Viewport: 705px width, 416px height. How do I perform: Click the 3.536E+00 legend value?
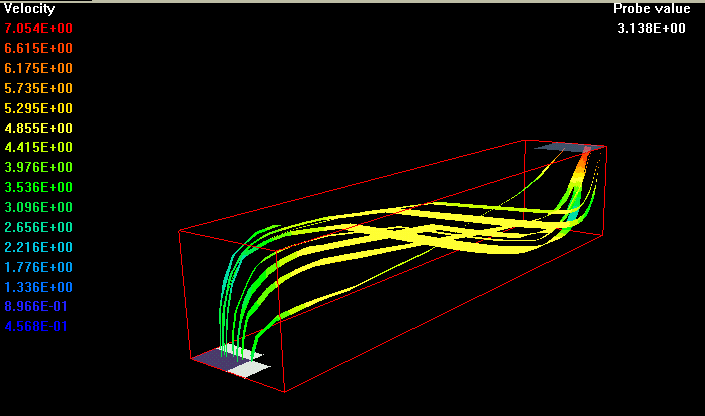[38, 188]
